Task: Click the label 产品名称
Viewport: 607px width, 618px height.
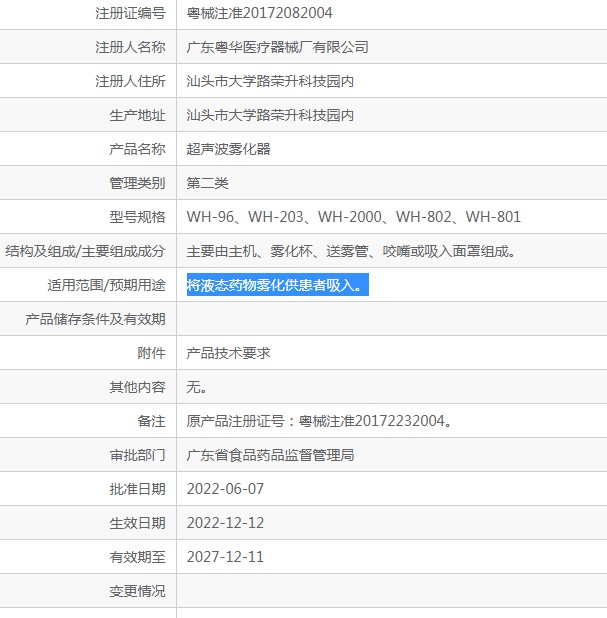Action: pyautogui.click(x=137, y=149)
